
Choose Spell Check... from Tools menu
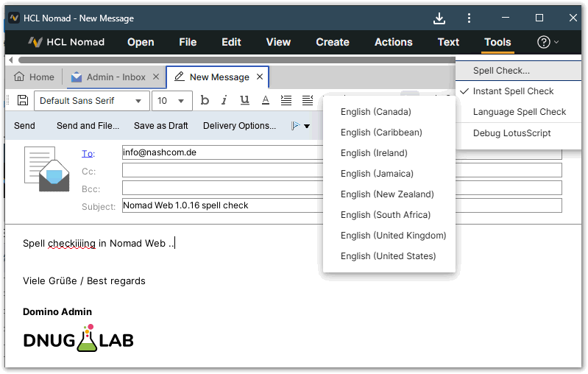pyautogui.click(x=519, y=71)
